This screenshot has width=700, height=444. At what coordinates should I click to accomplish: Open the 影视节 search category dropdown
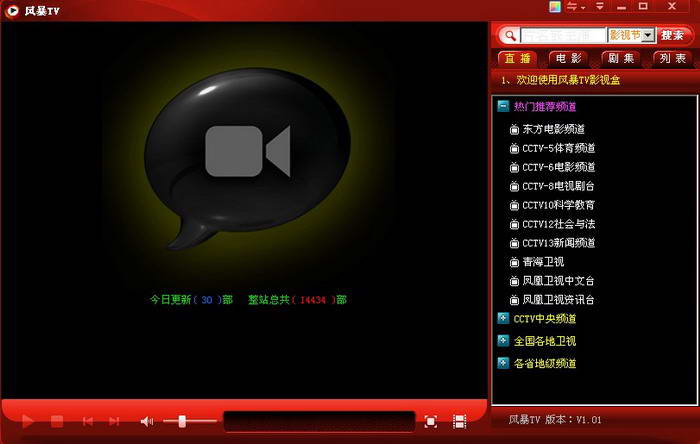pos(648,35)
